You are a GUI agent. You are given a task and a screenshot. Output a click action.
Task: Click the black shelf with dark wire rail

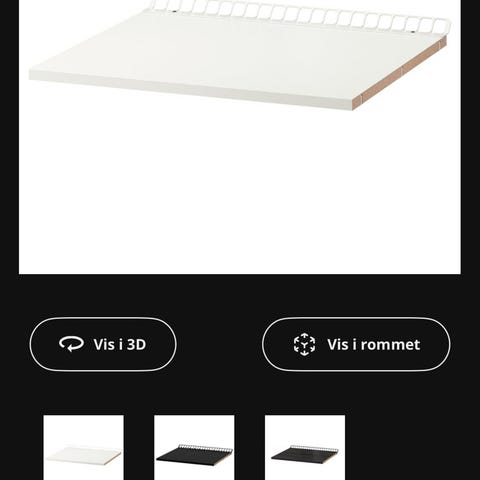305,453
